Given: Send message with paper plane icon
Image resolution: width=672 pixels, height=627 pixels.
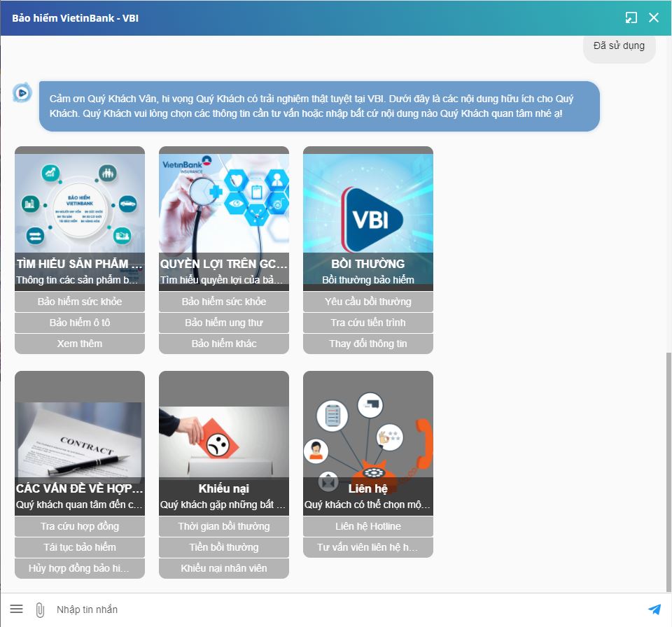Looking at the screenshot, I should 654,609.
